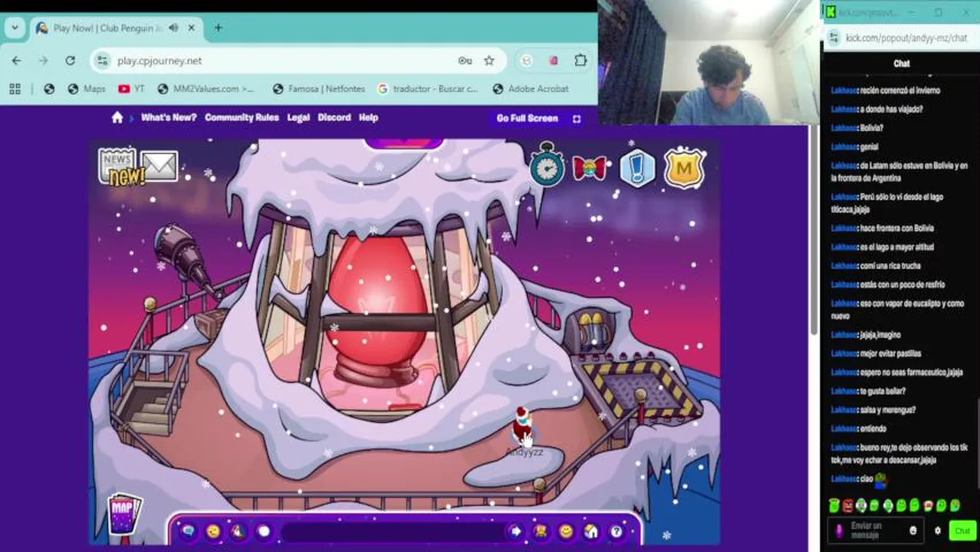View site information icon in address bar
Screen dimensions: 980x552
104,61
